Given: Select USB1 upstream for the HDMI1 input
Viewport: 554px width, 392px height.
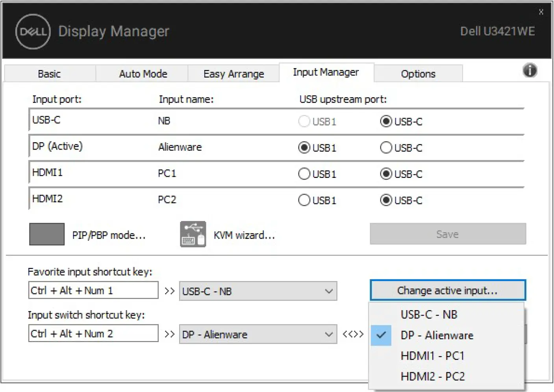Looking at the screenshot, I should tap(304, 174).
